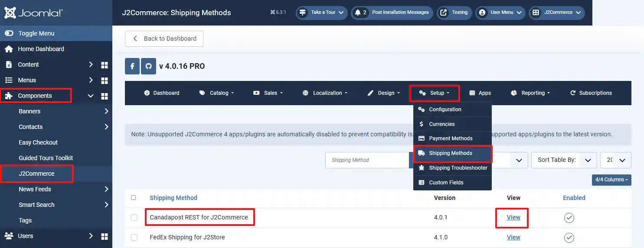The width and height of the screenshot is (644, 248).
Task: Click View link for FedEx Shipping
Action: point(513,237)
